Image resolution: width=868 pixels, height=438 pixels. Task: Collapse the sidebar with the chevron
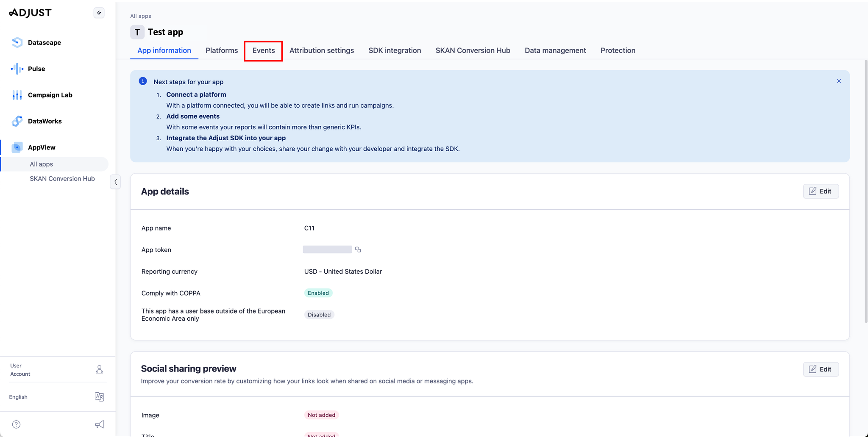point(115,182)
